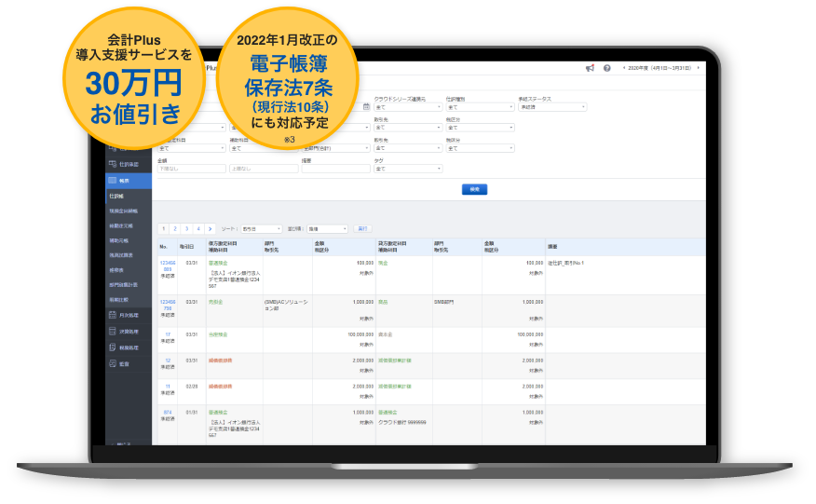This screenshot has height=504, width=816.
Task: Go to results page 4
Action: [x=198, y=229]
